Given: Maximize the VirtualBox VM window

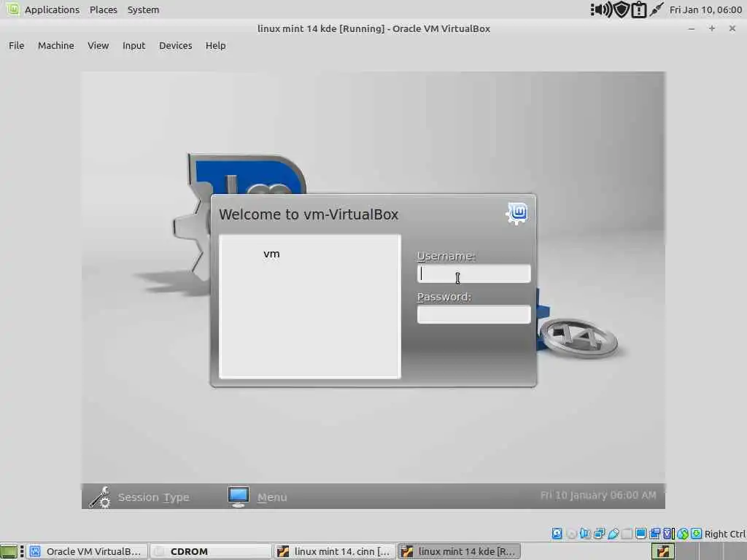Looking at the screenshot, I should tap(712, 28).
